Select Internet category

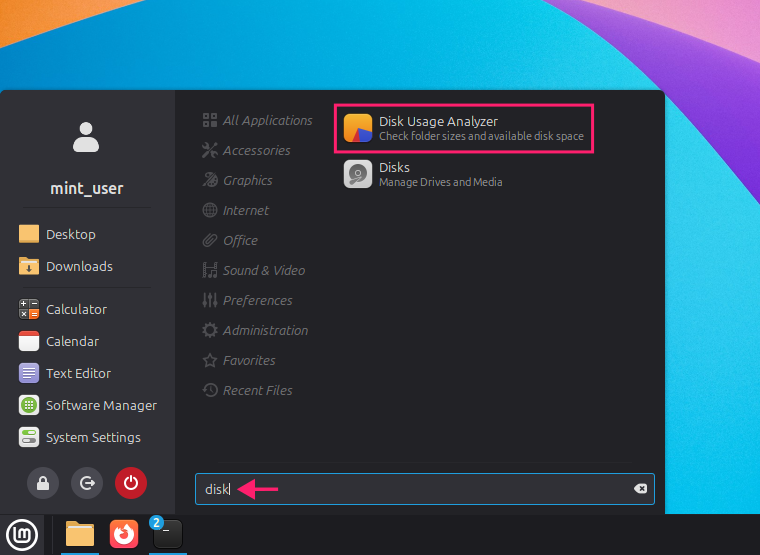pyautogui.click(x=236, y=210)
